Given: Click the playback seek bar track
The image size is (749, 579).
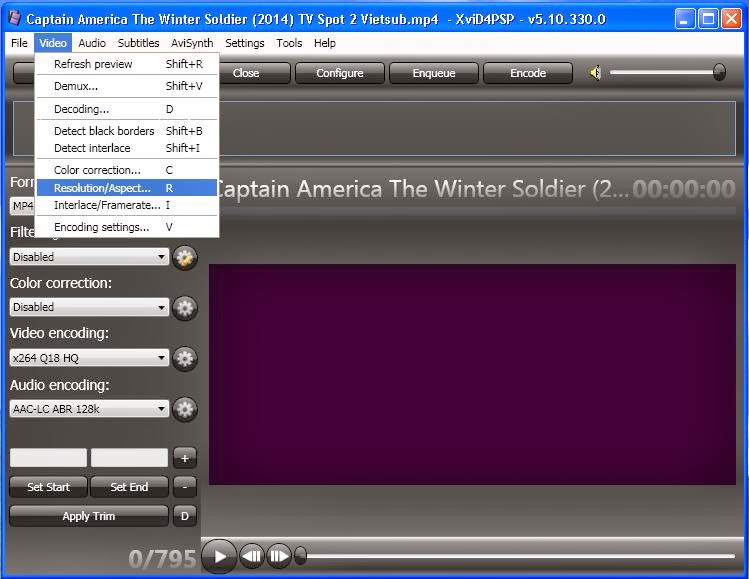Looking at the screenshot, I should [521, 556].
